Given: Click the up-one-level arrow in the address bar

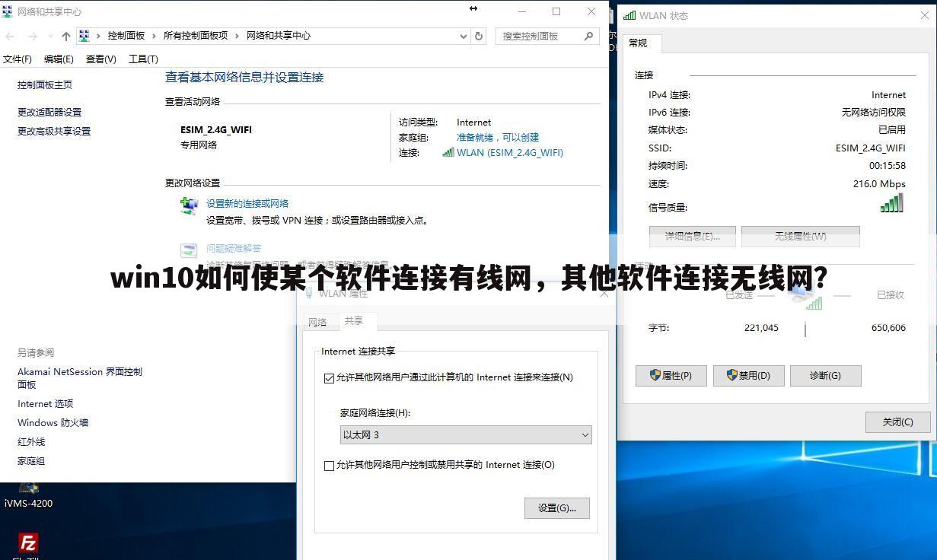Looking at the screenshot, I should (x=65, y=35).
